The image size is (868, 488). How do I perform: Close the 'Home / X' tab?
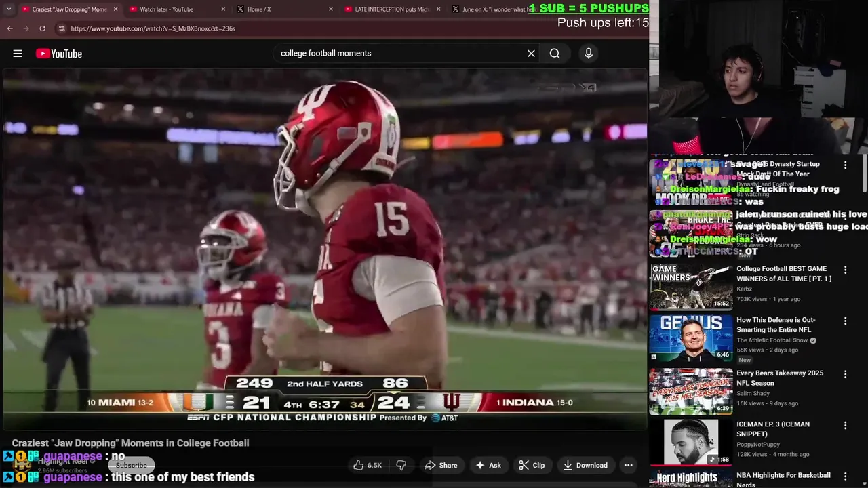tap(331, 9)
